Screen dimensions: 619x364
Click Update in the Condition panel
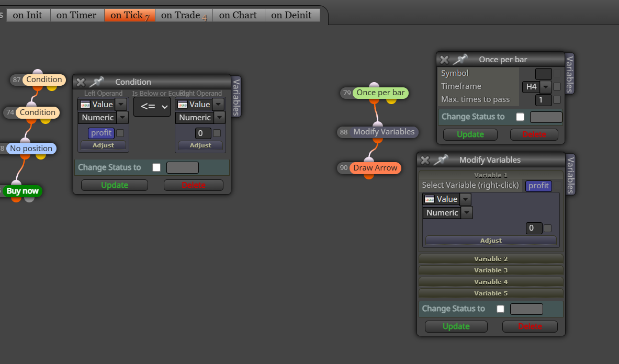pos(115,185)
